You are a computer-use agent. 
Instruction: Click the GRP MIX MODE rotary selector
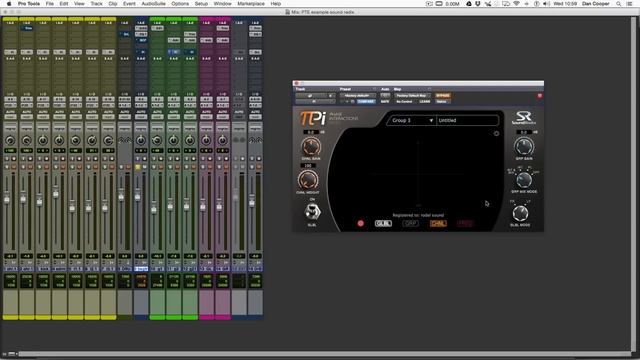coord(524,180)
